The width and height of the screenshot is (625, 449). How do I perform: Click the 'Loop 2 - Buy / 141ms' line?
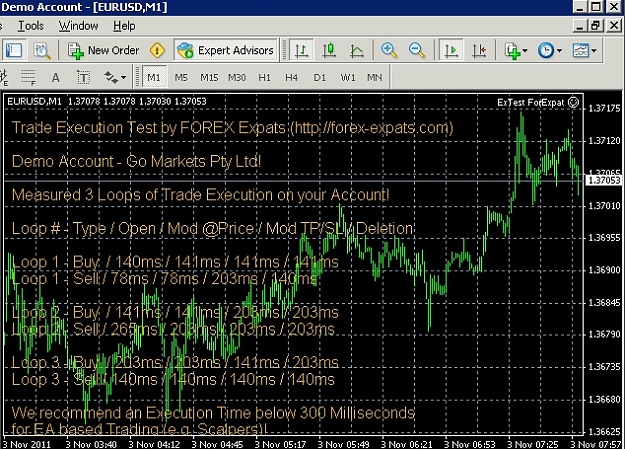tap(175, 312)
